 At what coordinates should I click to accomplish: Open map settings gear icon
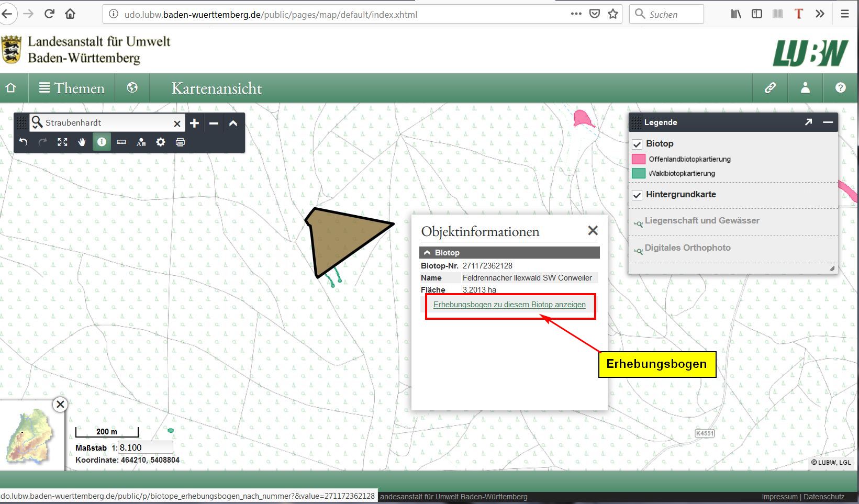tap(161, 142)
